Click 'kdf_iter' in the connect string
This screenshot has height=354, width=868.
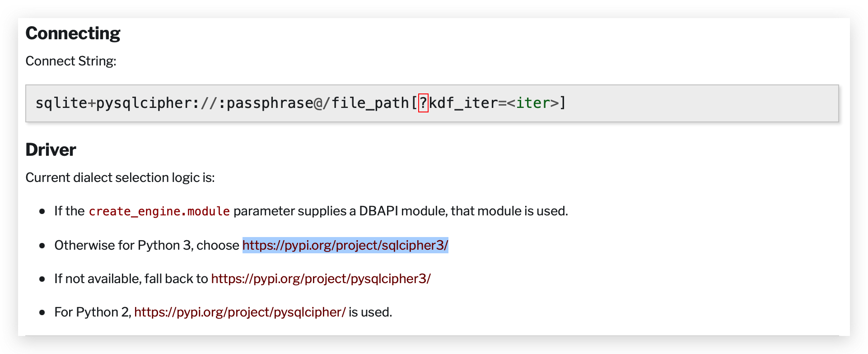(x=463, y=103)
